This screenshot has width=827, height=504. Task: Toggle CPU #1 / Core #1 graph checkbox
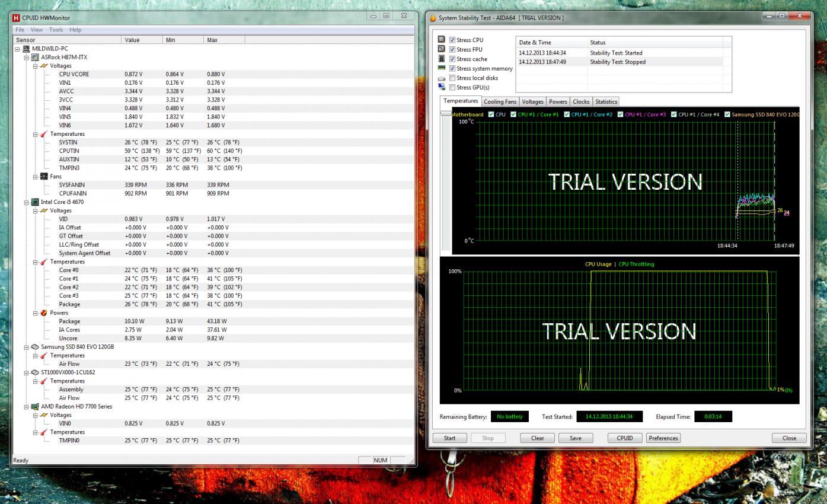point(513,114)
